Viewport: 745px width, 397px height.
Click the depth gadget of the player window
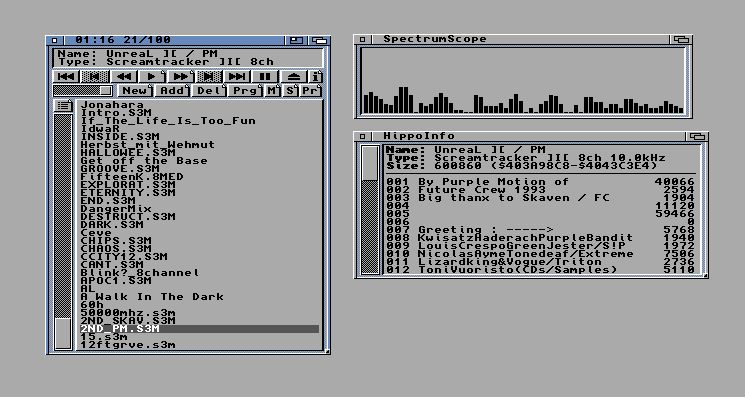point(320,40)
